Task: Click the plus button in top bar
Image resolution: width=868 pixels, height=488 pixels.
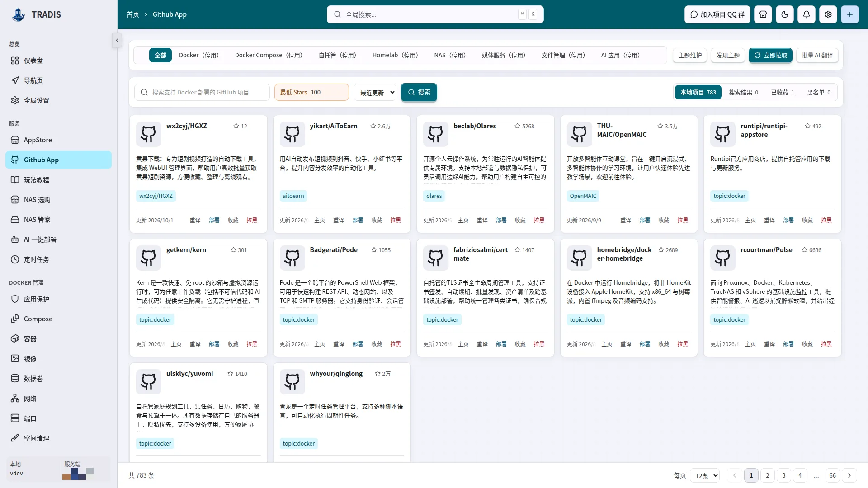Action: coord(850,14)
